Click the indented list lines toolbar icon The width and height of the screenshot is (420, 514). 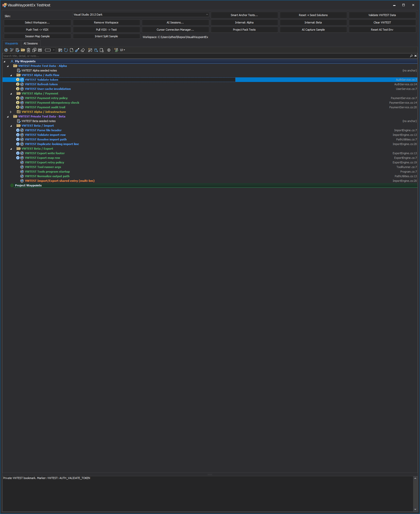[12, 50]
